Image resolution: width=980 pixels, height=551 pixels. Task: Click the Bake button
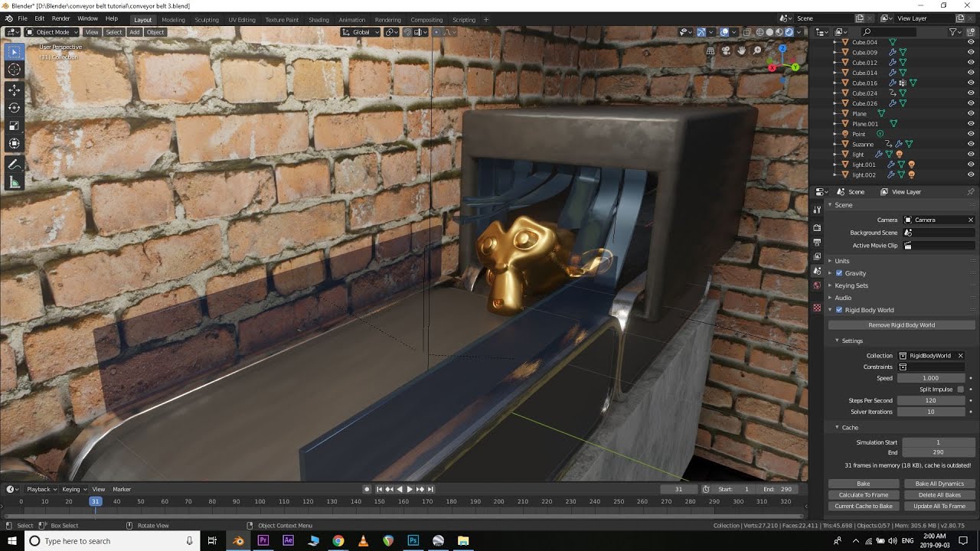(x=864, y=484)
